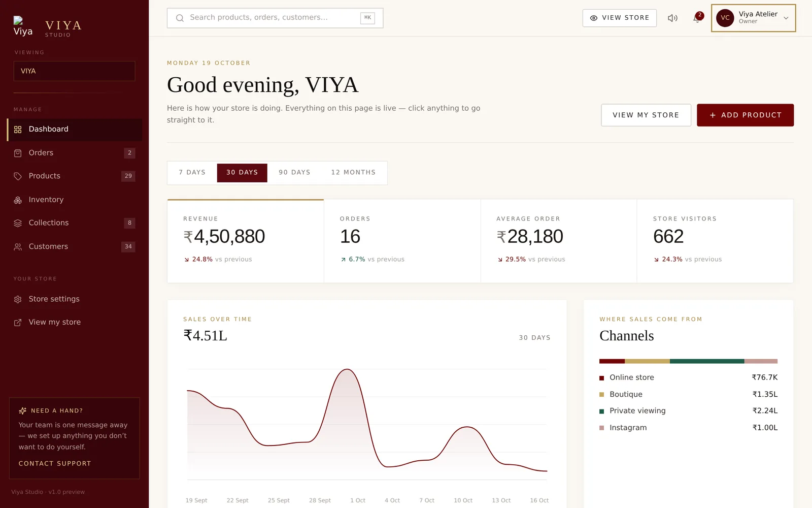Click the Customers count badge 34
Screen dimensions: 812x508
click(x=128, y=247)
